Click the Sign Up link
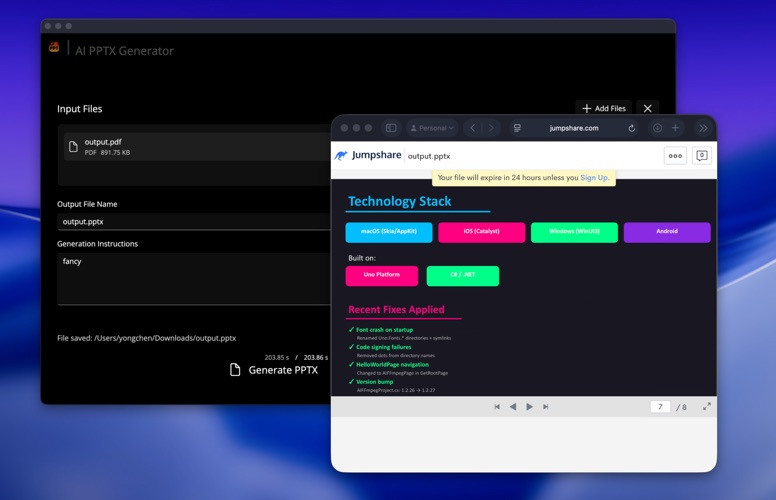Image resolution: width=776 pixels, height=500 pixels. [594, 178]
